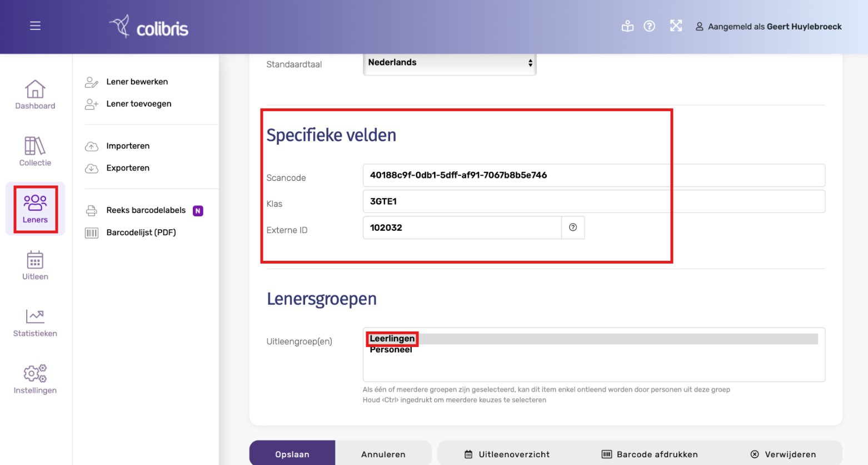Viewport: 868px width, 465px height.
Task: Click the Uitleengroep(en) label
Action: click(300, 342)
